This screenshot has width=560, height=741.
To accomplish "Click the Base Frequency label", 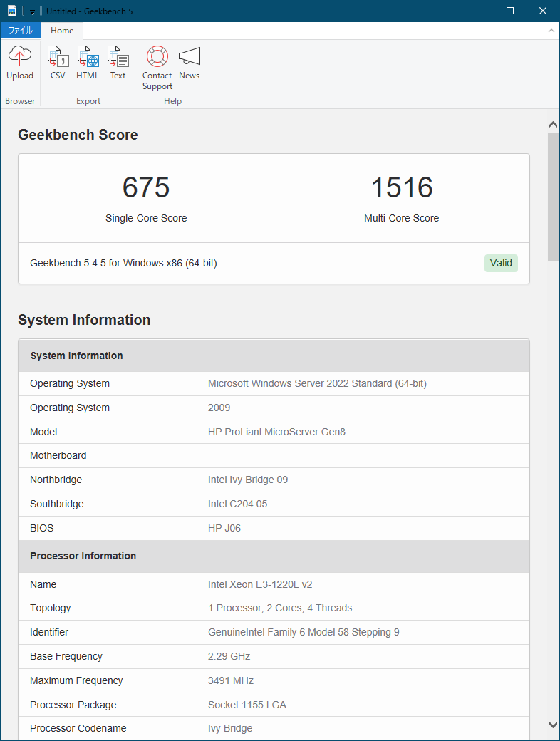I will coord(66,656).
